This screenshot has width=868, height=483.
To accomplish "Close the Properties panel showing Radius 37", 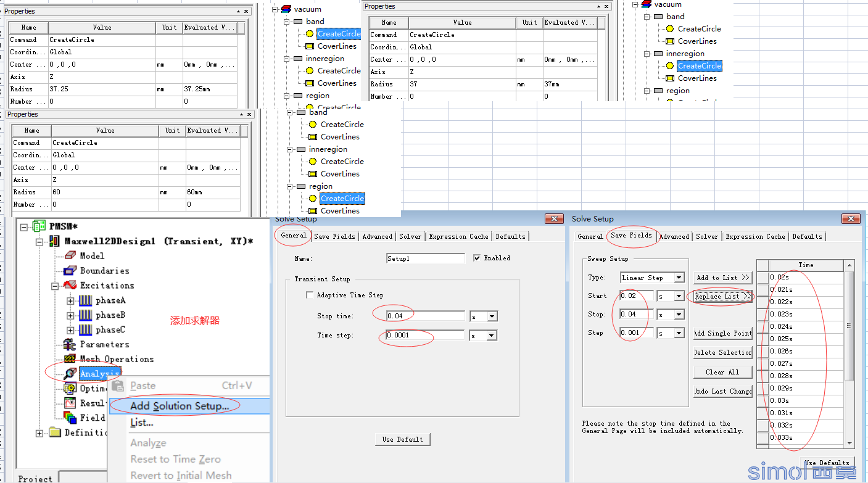I will coord(606,7).
